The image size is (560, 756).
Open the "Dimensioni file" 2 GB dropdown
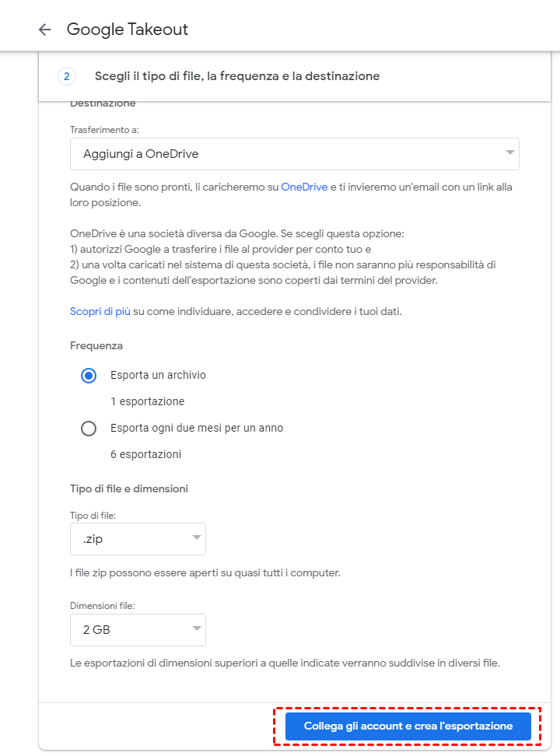coord(138,630)
